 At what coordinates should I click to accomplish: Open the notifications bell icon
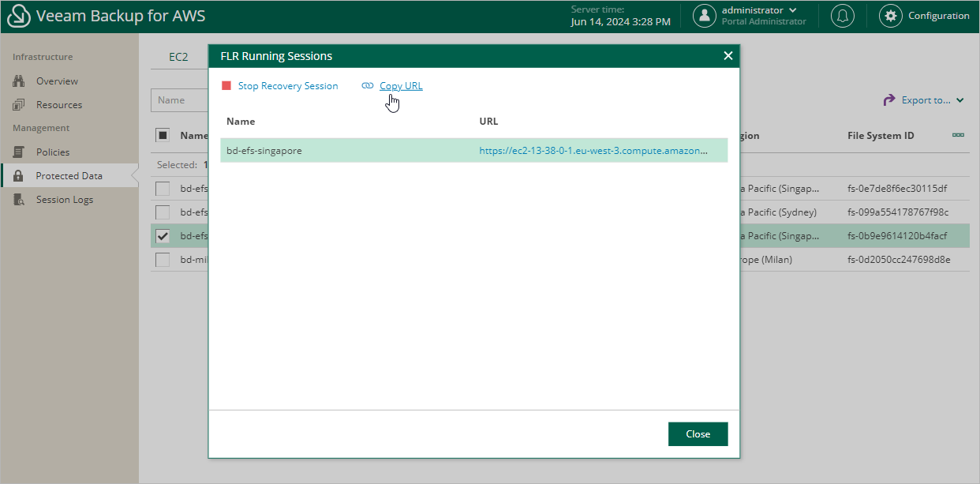click(x=843, y=16)
